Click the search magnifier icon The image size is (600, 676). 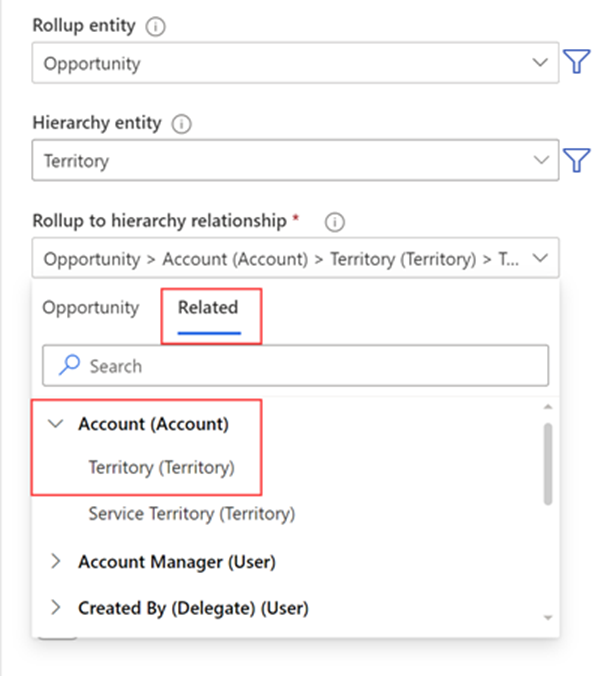(x=69, y=366)
